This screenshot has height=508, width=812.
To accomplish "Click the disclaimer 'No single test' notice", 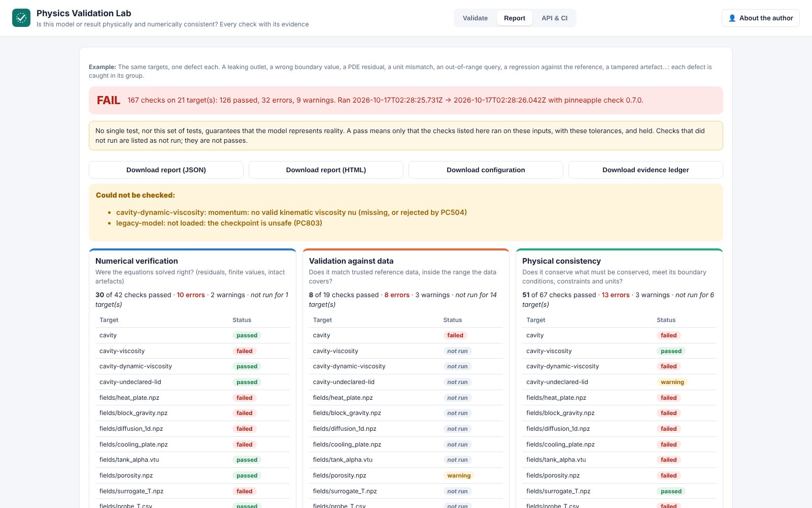I will coord(406,136).
